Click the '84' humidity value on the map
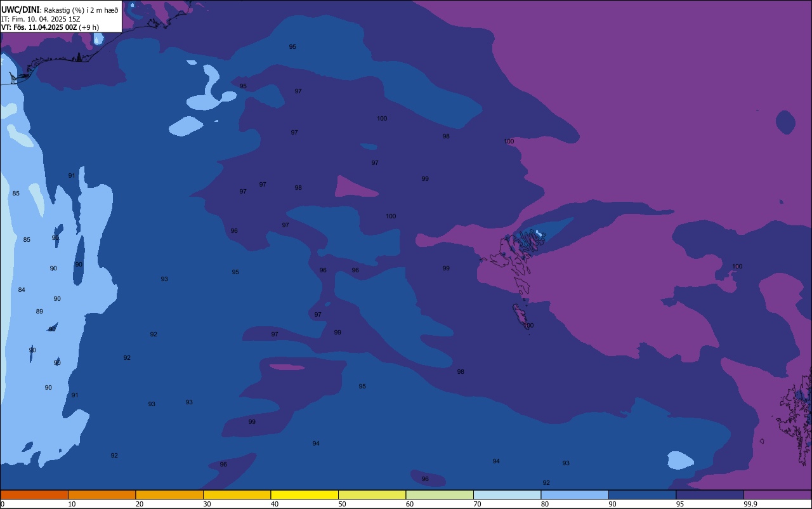This screenshot has width=812, height=509. [22, 290]
